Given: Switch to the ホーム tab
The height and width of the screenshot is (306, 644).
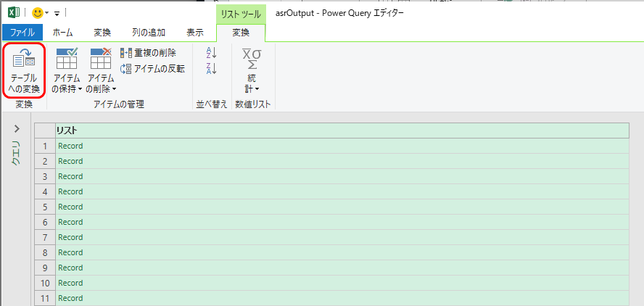Looking at the screenshot, I should [63, 33].
